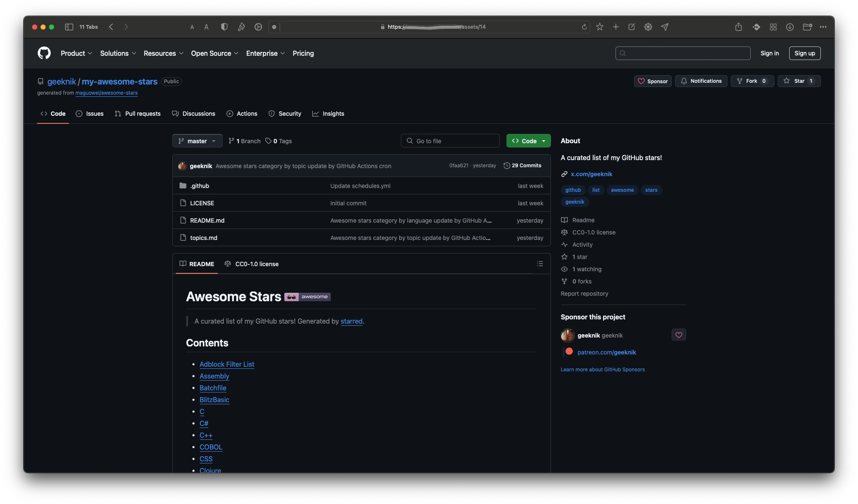Click the Notifications button
Screen dimensions: 858x504
(701, 81)
